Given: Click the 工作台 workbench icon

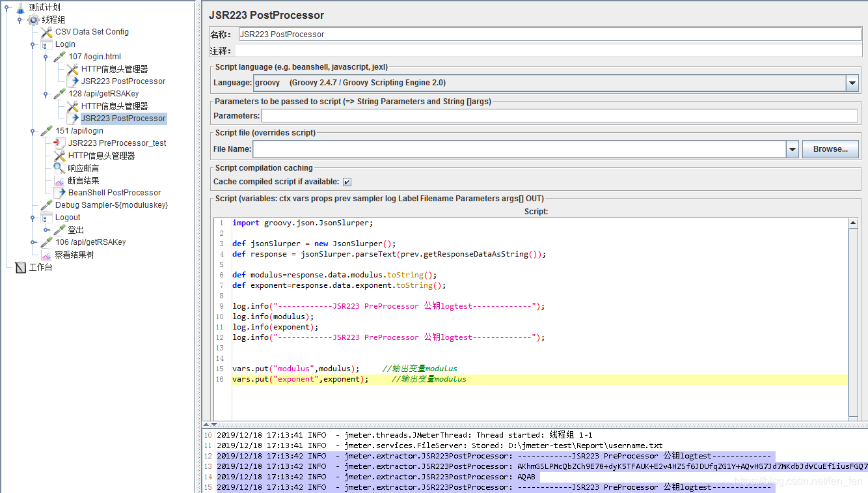Looking at the screenshot, I should point(20,267).
